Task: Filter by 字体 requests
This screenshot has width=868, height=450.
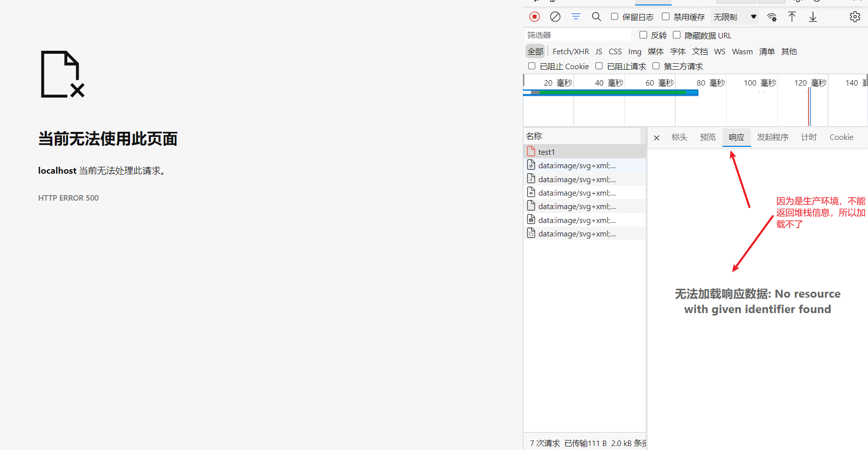Action: pyautogui.click(x=678, y=51)
